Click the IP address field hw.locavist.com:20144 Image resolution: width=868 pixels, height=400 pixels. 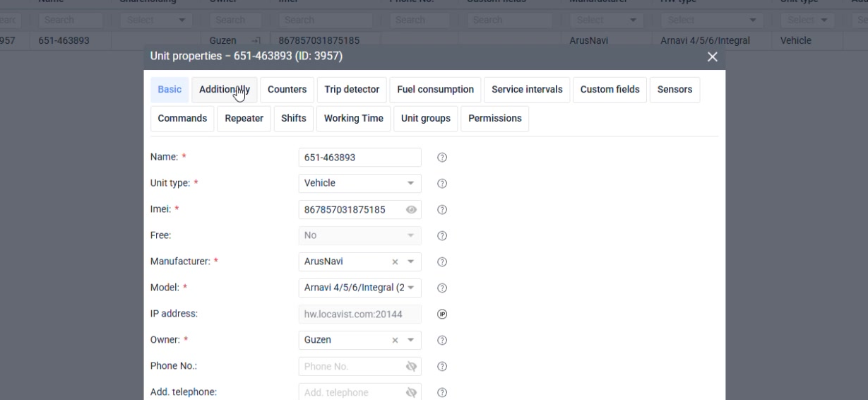pos(360,314)
